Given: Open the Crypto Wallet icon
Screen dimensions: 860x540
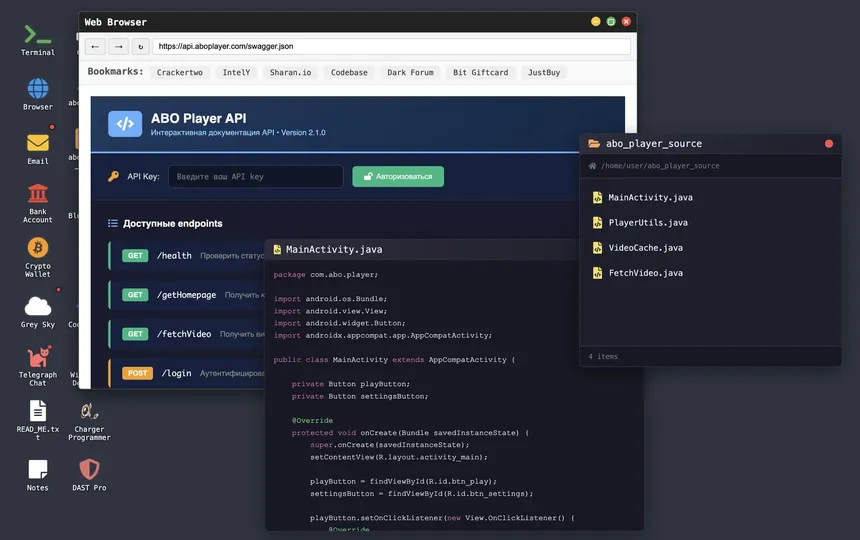Looking at the screenshot, I should click(x=37, y=257).
